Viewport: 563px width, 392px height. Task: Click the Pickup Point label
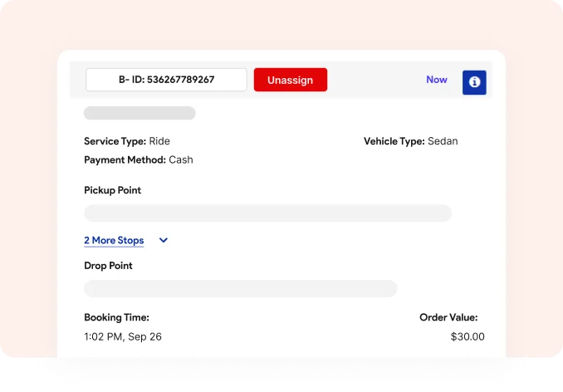click(x=112, y=190)
